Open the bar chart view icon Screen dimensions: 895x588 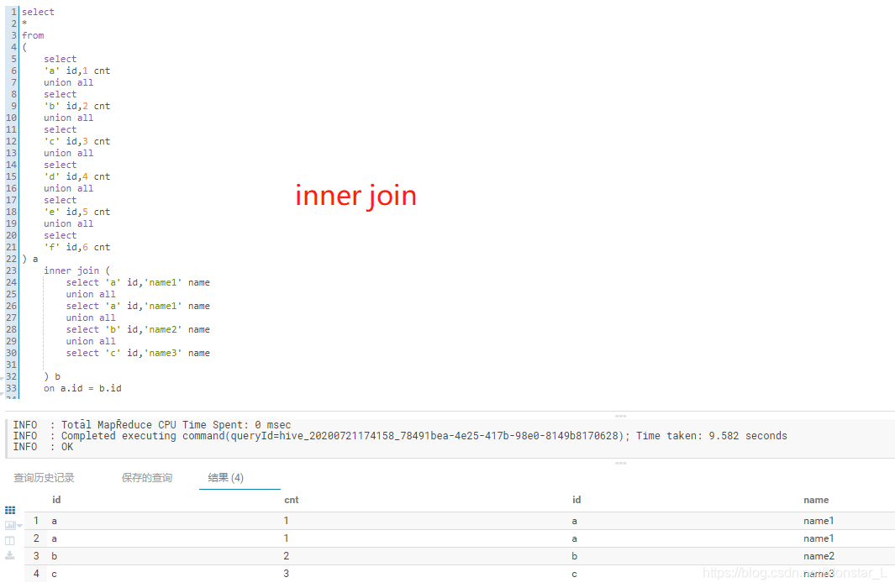[10, 525]
